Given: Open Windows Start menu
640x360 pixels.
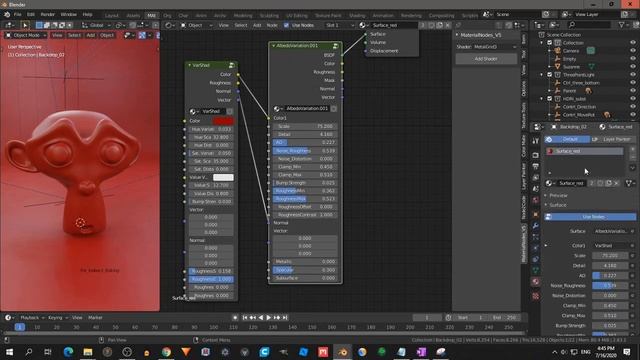Looking at the screenshot, I should [9, 352].
